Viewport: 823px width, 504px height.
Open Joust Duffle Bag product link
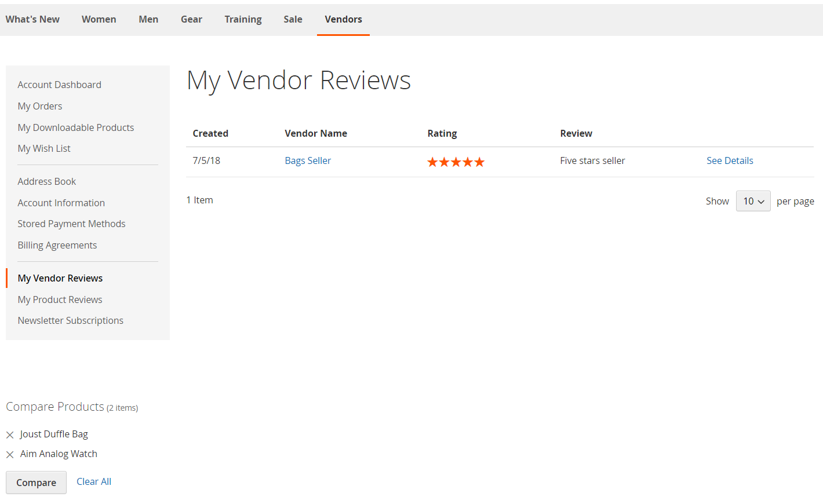54,434
